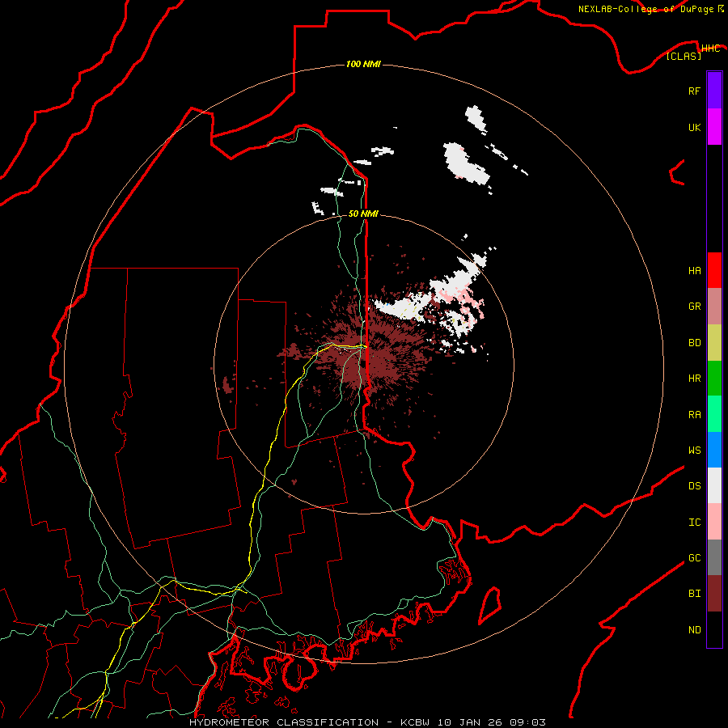Click the 50 NMI range ring label
This screenshot has width=728, height=728.
point(363,214)
